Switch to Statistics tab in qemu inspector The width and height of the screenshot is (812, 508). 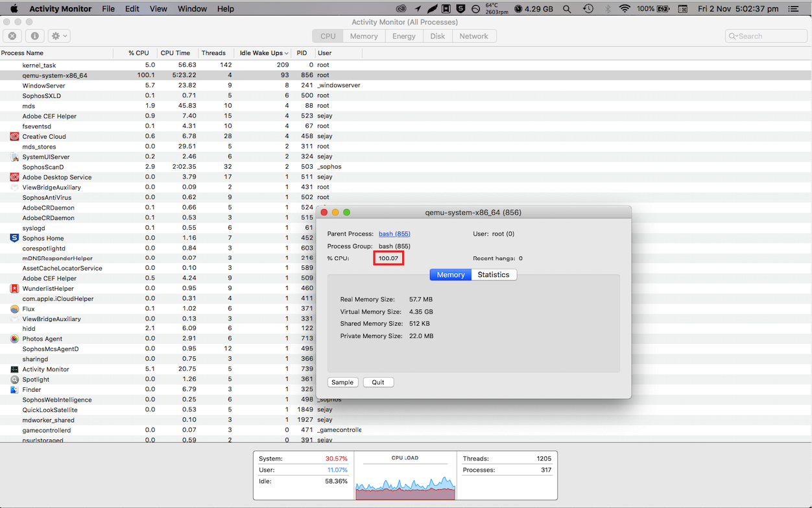(x=494, y=274)
